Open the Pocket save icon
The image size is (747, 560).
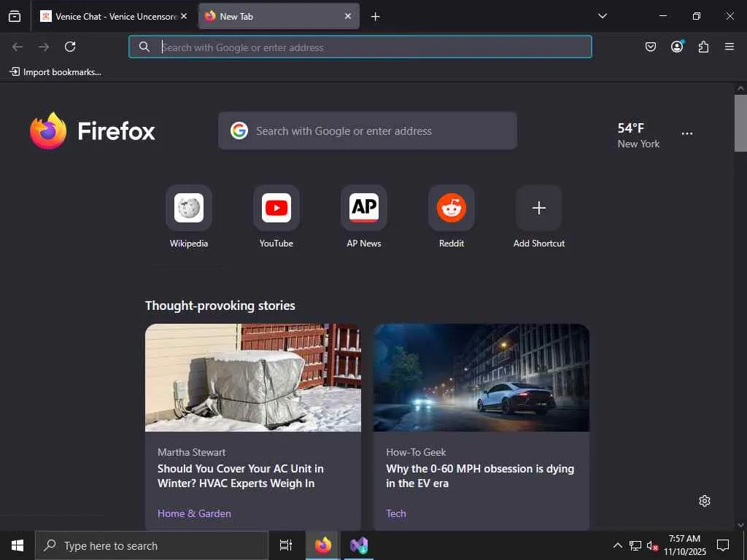(x=650, y=47)
